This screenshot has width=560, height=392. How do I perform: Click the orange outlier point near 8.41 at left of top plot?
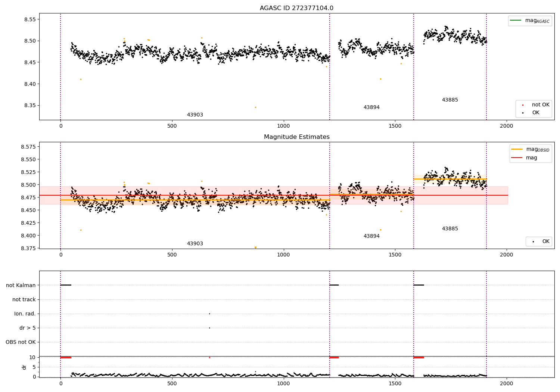tap(81, 79)
